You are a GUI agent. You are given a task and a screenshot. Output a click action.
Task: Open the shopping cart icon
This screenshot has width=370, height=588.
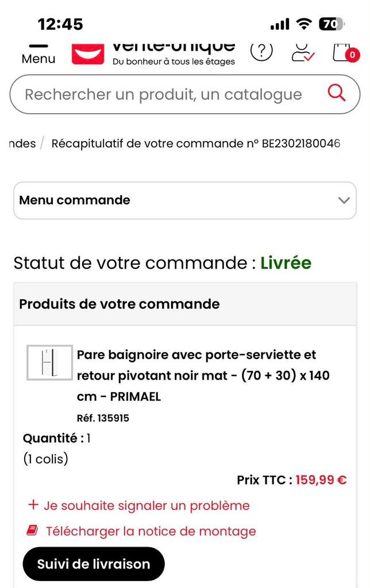click(343, 51)
